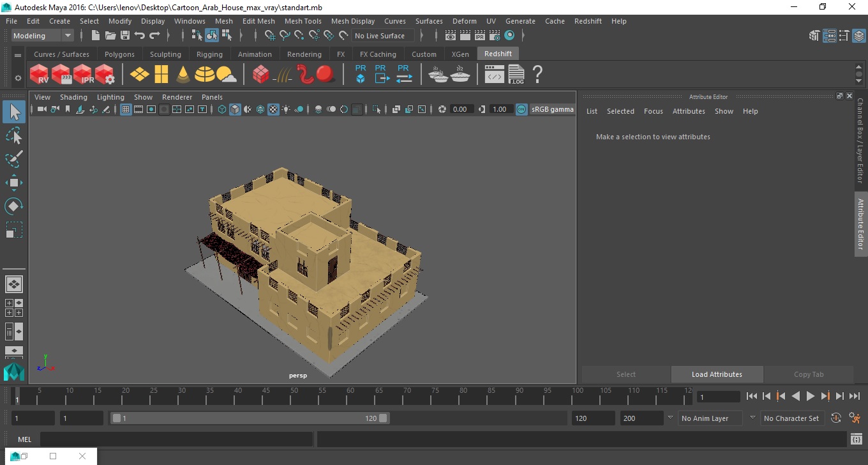
Task: Open the Redshift .LOG file icon
Action: click(x=516, y=74)
